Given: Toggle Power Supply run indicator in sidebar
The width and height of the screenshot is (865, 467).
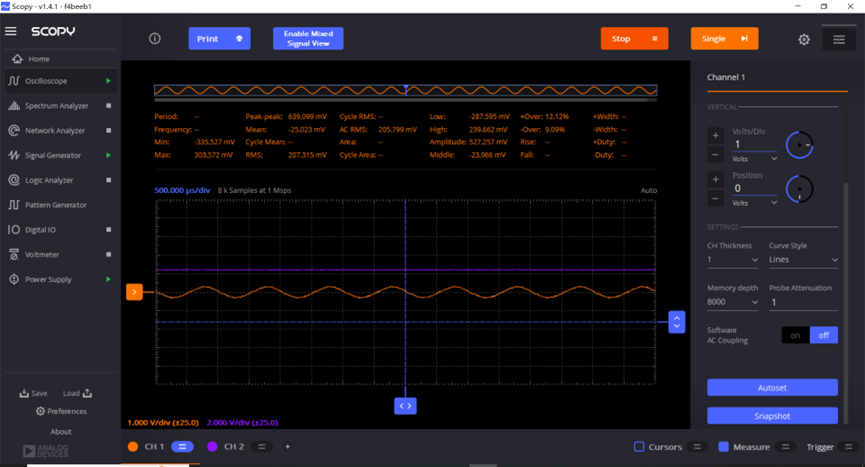Looking at the screenshot, I should (x=108, y=279).
